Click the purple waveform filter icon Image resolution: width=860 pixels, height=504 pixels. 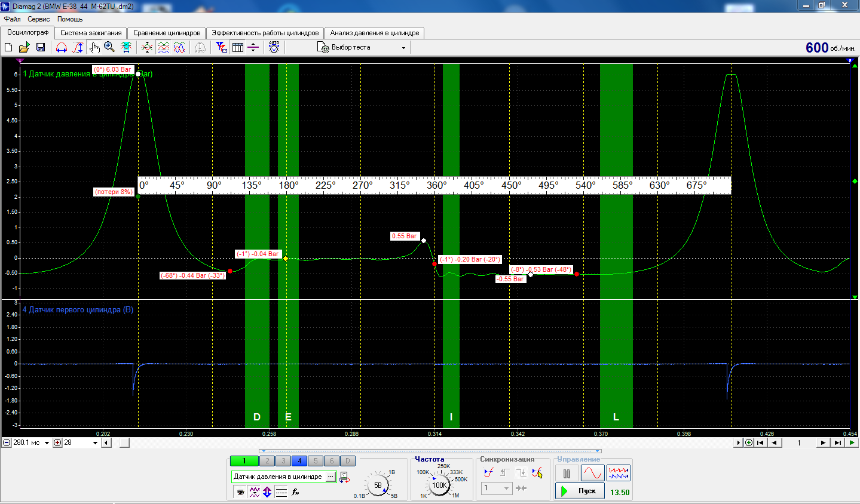click(254, 492)
